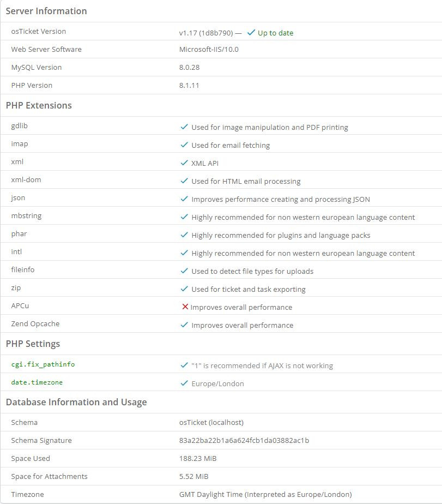Click the Zend Opcache checkmark icon

click(184, 325)
